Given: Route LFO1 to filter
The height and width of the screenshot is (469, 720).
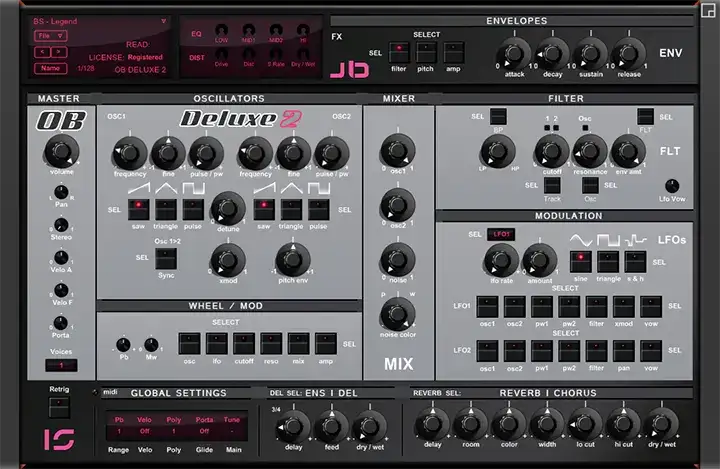Looking at the screenshot, I should 596,307.
